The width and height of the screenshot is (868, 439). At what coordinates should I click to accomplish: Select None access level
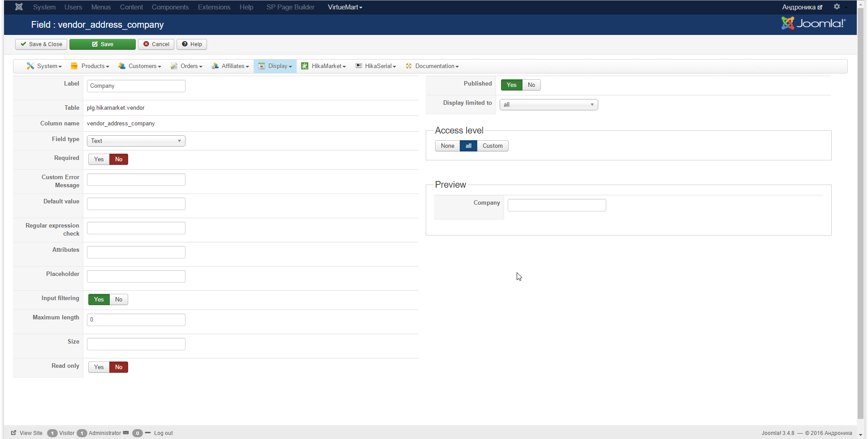click(448, 146)
